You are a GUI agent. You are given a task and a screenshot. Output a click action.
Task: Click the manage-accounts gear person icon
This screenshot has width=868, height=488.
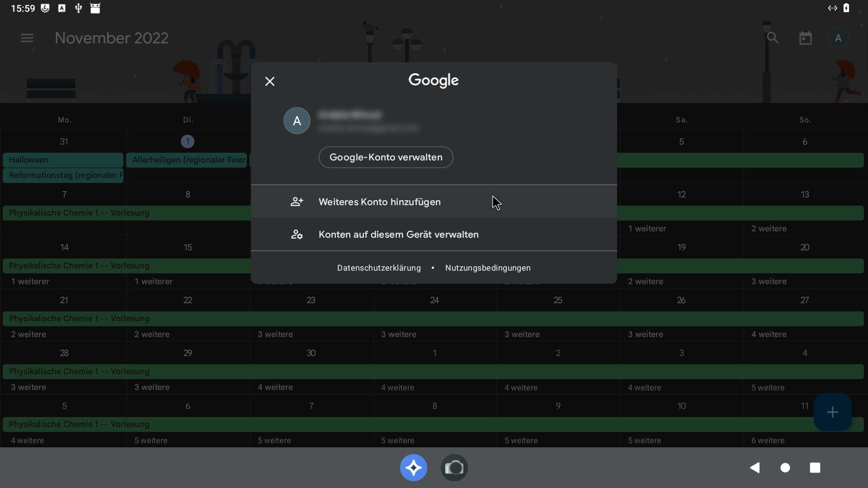(x=297, y=235)
